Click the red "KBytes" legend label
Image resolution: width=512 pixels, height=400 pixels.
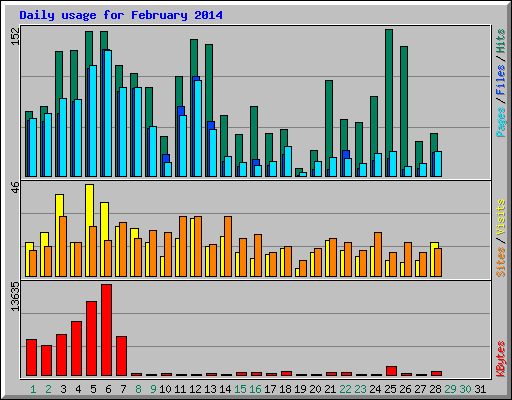[501, 359]
